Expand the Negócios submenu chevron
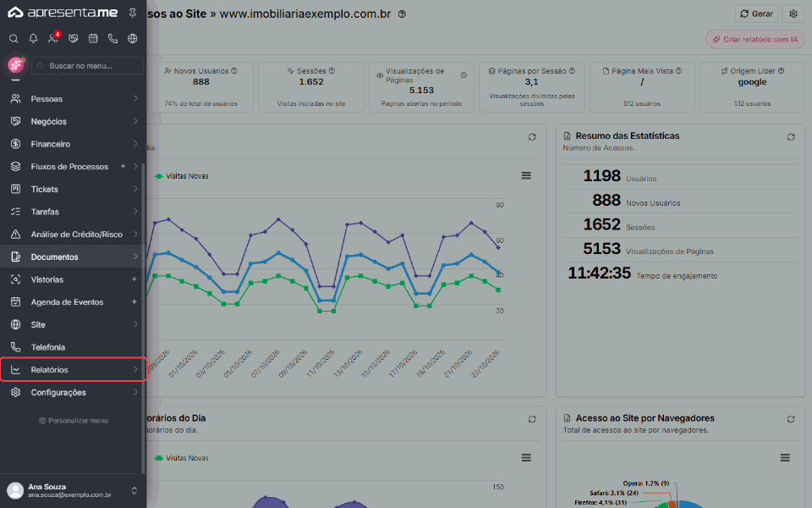 click(135, 121)
